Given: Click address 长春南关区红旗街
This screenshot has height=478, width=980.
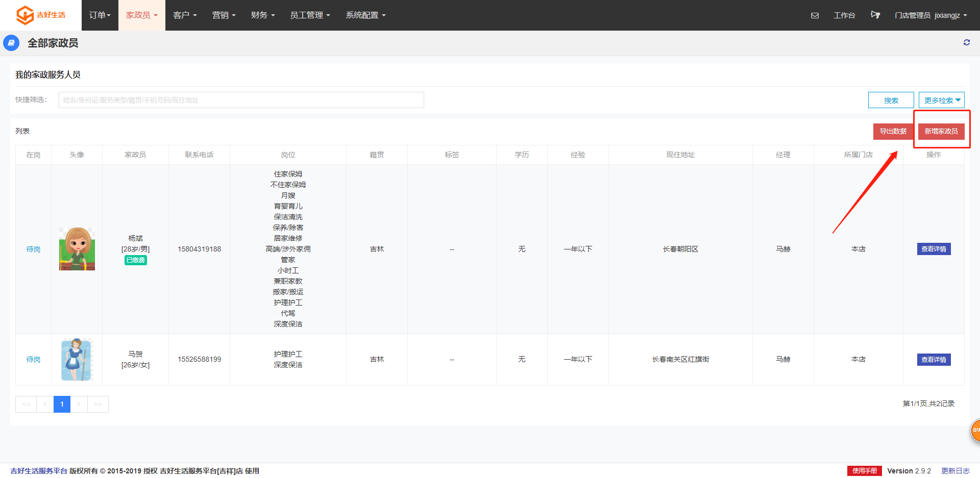Looking at the screenshot, I should click(680, 360).
